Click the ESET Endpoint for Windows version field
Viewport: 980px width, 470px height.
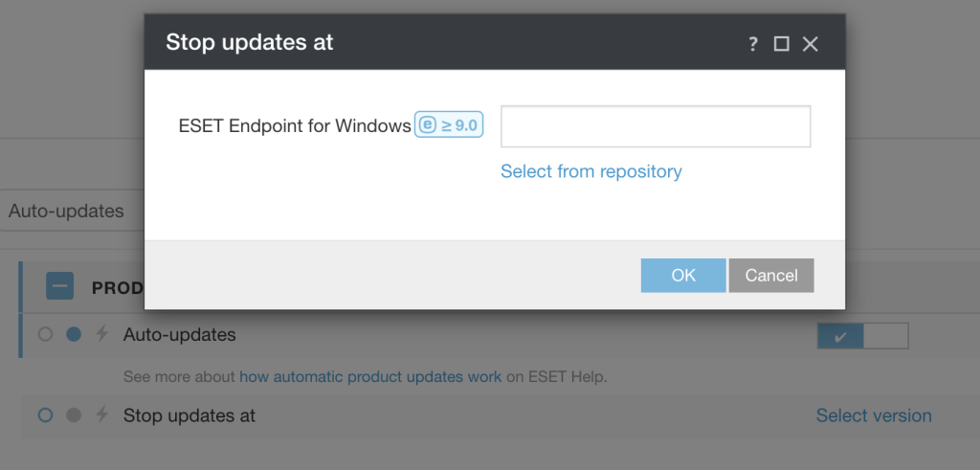coord(656,126)
